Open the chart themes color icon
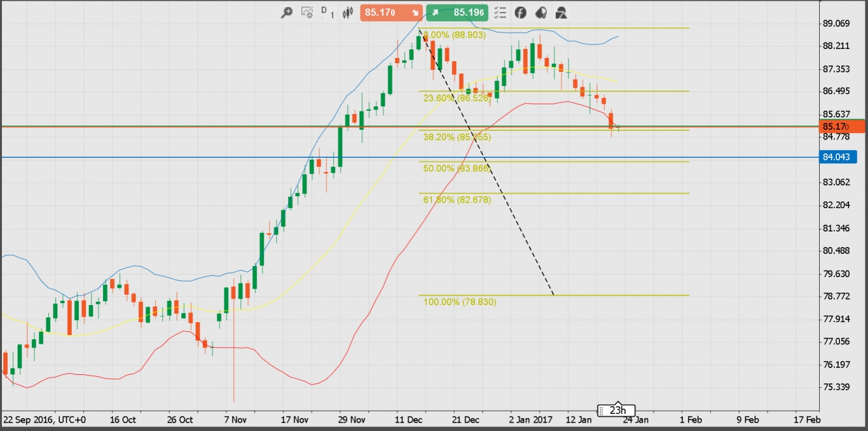Image resolution: width=868 pixels, height=431 pixels. point(541,12)
